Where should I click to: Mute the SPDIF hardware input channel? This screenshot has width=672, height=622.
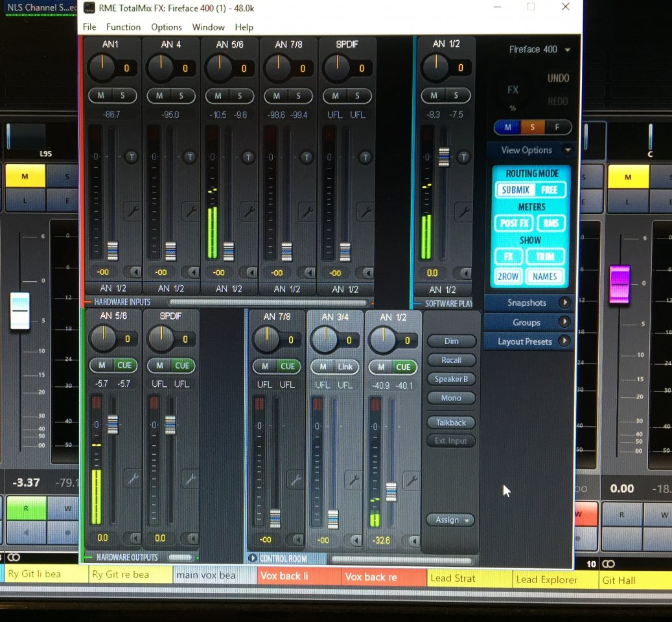tap(335, 96)
